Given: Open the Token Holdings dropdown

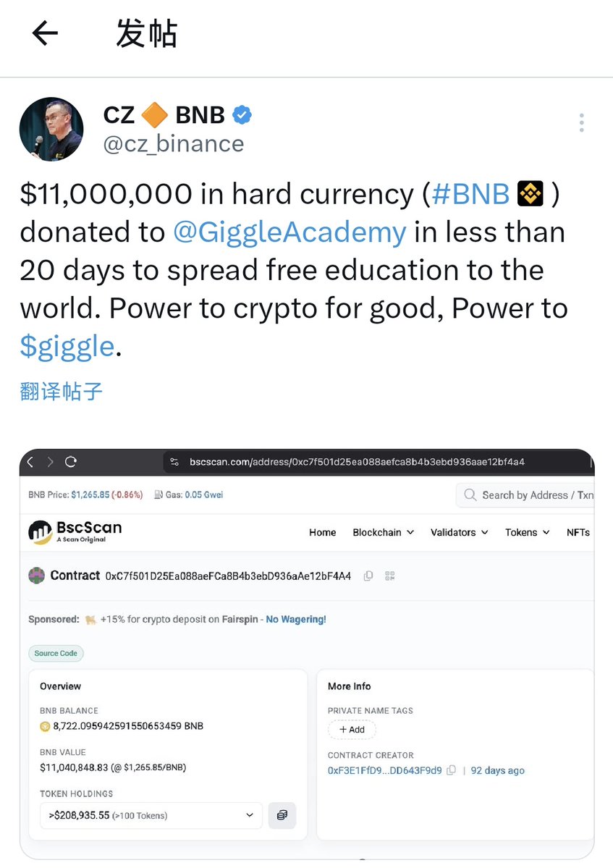Looking at the screenshot, I should point(151,815).
